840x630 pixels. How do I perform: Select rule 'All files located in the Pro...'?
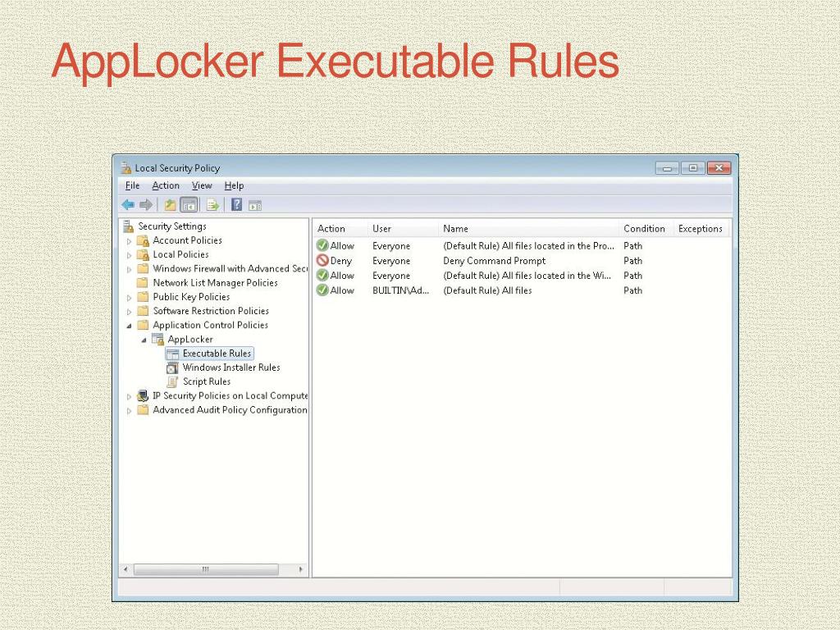tap(529, 246)
